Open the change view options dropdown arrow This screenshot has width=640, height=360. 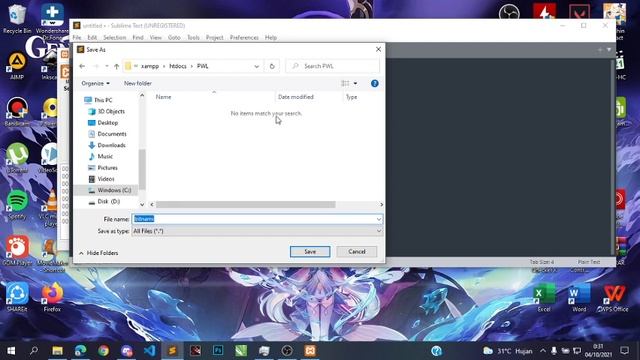[x=356, y=83]
